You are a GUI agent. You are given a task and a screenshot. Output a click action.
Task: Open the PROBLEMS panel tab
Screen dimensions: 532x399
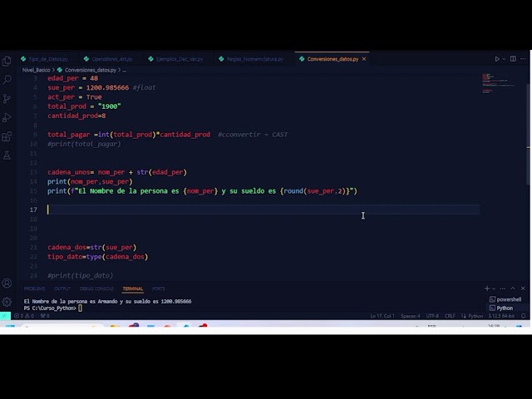(x=34, y=288)
